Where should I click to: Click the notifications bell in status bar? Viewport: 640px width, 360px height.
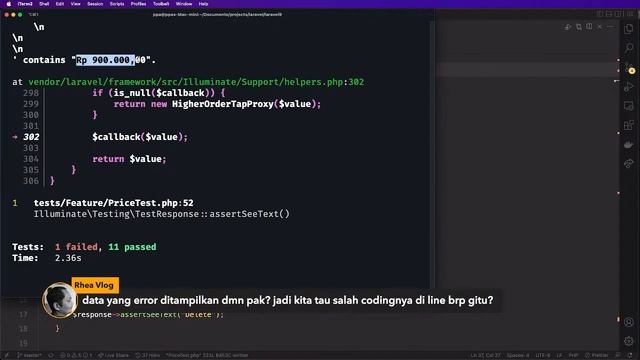pos(630,355)
